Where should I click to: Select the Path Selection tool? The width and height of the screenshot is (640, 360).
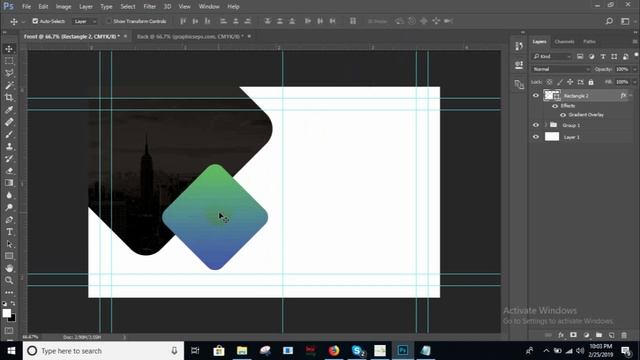(x=9, y=244)
